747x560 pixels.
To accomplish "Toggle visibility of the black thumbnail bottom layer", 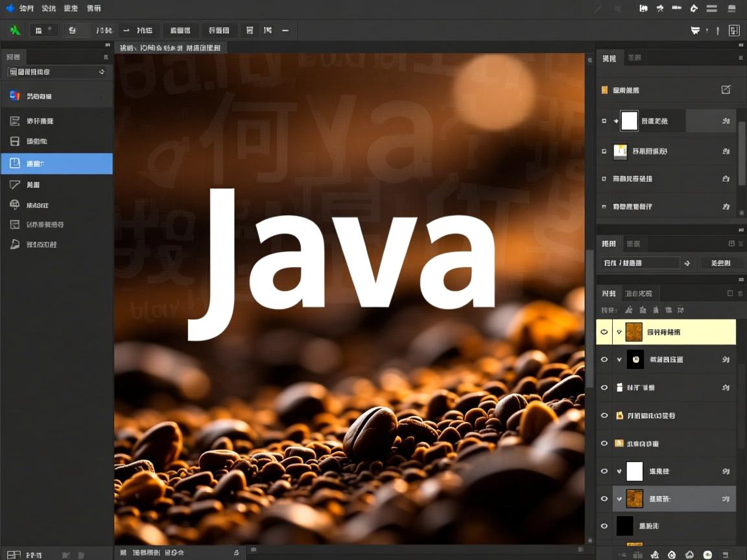I will click(604, 526).
